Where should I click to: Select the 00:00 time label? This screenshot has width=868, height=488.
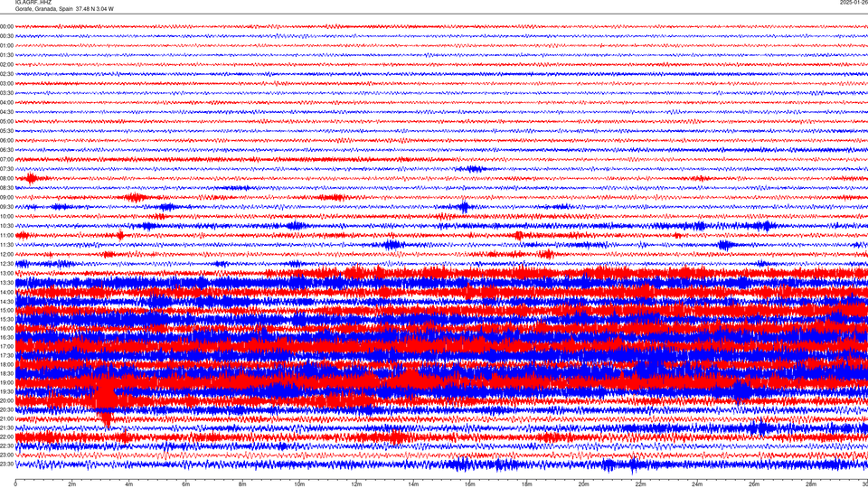click(x=6, y=26)
